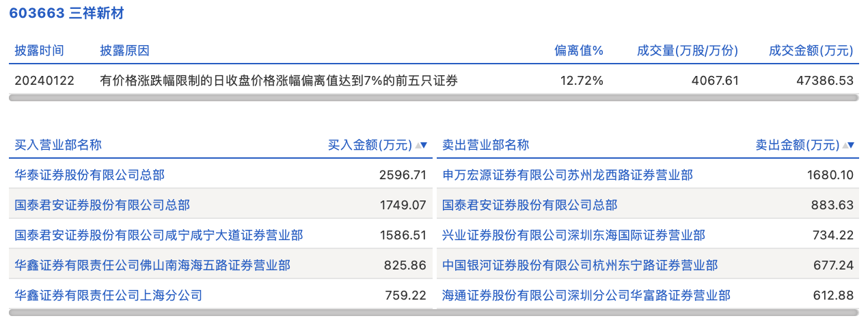Open 国泰君安证券咸宁咸宁大道证券营业部 link
The width and height of the screenshot is (868, 327).
(x=159, y=235)
